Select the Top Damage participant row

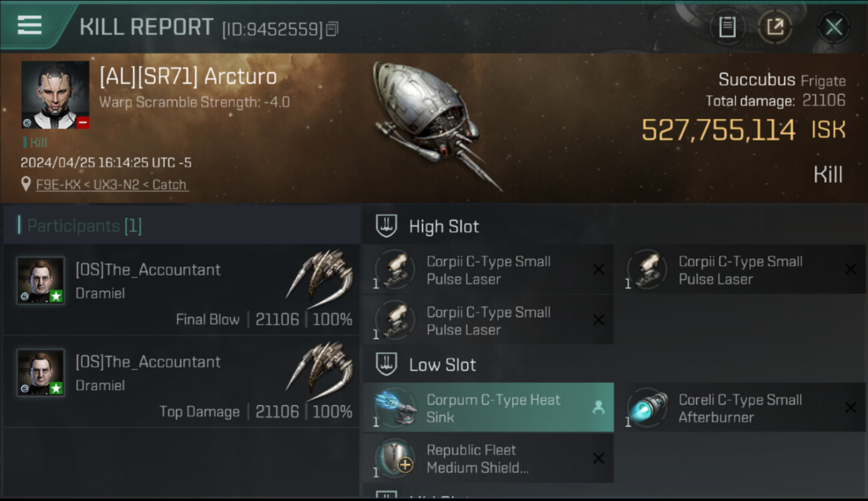click(x=182, y=381)
